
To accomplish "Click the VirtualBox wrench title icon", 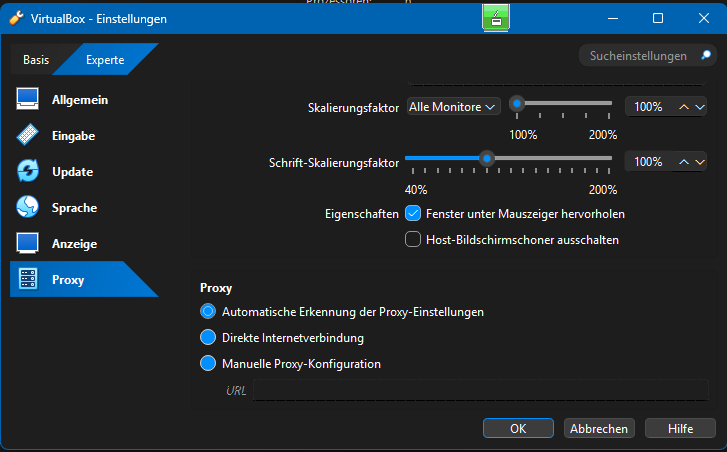I will pyautogui.click(x=16, y=19).
